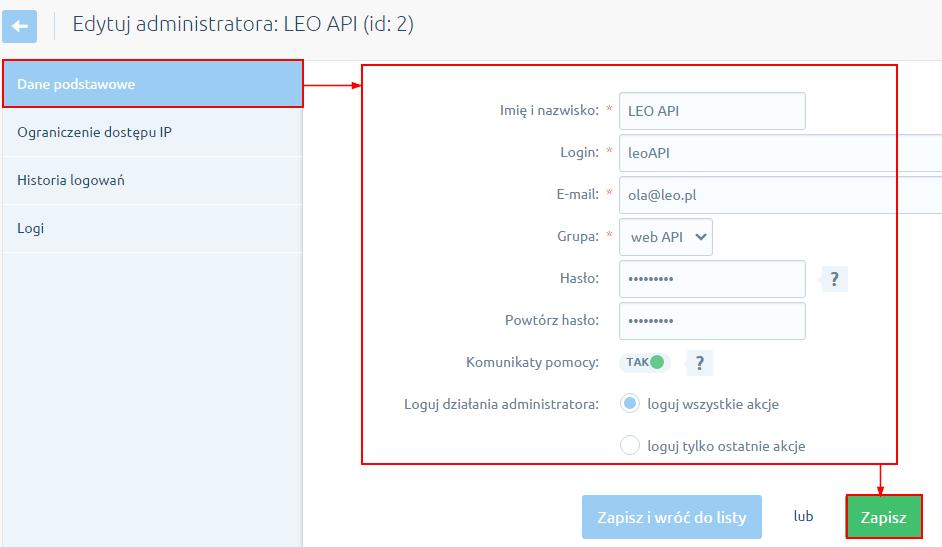Open the Historia logowań tab

pyautogui.click(x=153, y=180)
